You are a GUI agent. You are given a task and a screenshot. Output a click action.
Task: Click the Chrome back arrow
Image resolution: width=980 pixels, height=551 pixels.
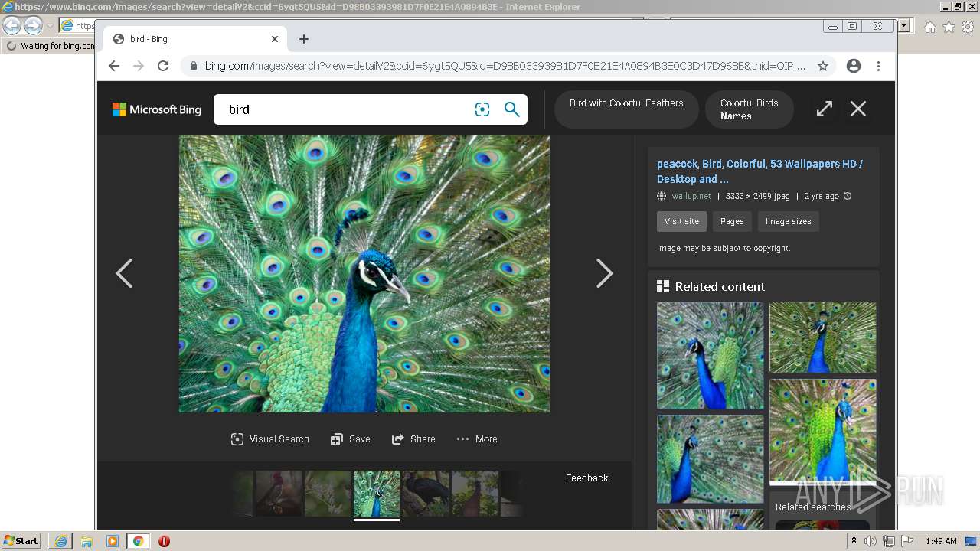(114, 66)
